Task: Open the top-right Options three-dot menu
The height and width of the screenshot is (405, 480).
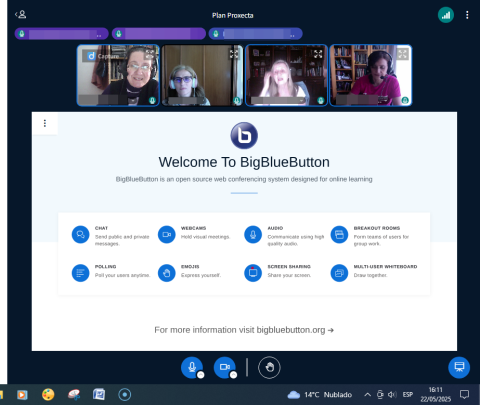Action: [x=467, y=15]
